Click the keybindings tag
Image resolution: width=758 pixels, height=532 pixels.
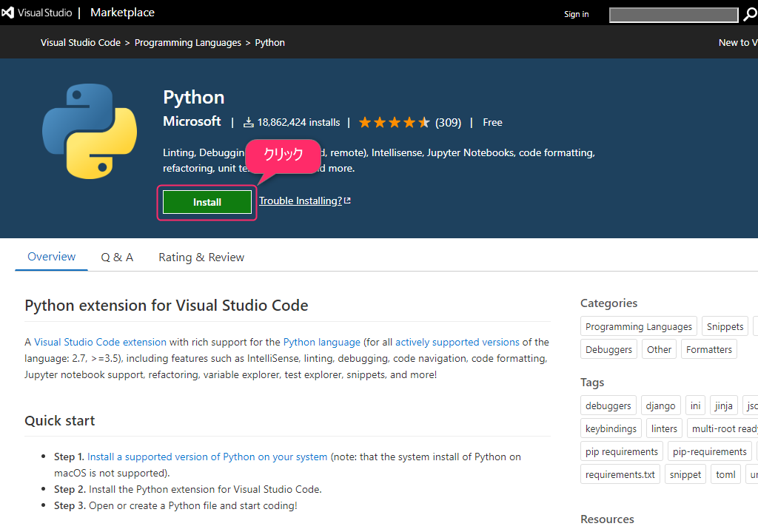tap(611, 428)
